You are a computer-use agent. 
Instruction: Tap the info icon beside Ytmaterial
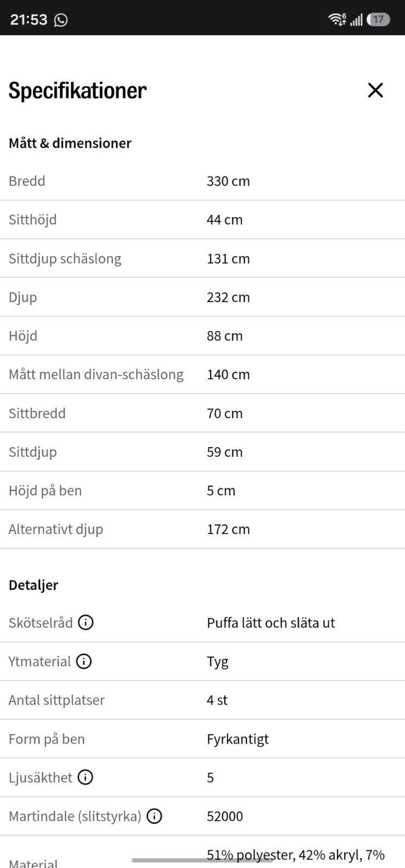pyautogui.click(x=84, y=661)
